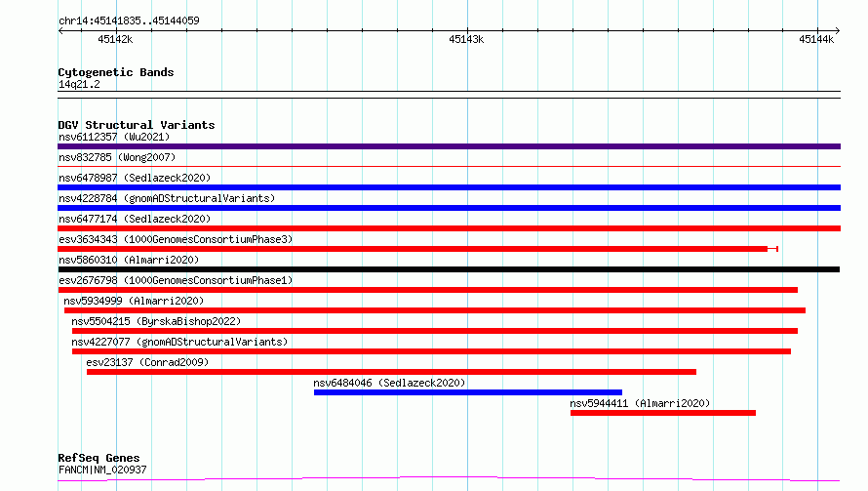This screenshot has width=868, height=491.
Task: Click the 14q21.2 cytogenetic band bar
Action: 449,95
